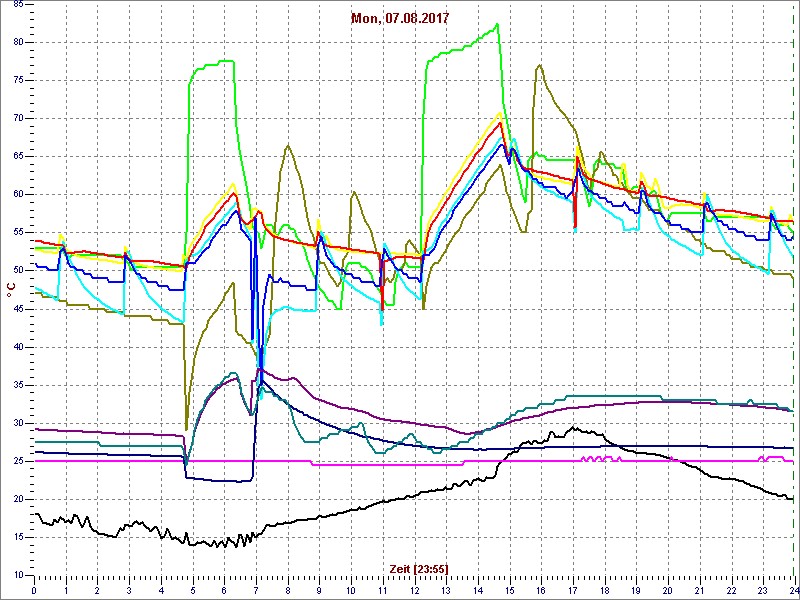Click hour 21 on the time axis

coord(698,590)
